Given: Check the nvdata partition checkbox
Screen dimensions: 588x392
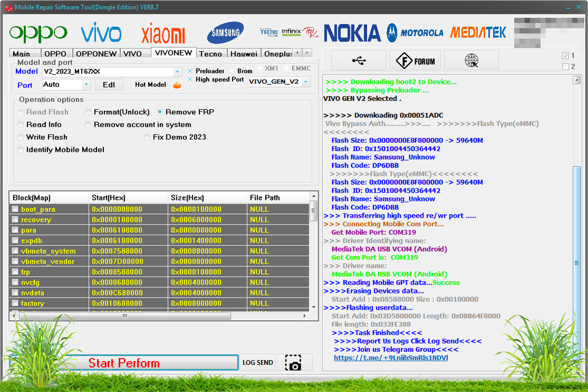Looking at the screenshot, I should click(x=15, y=293).
